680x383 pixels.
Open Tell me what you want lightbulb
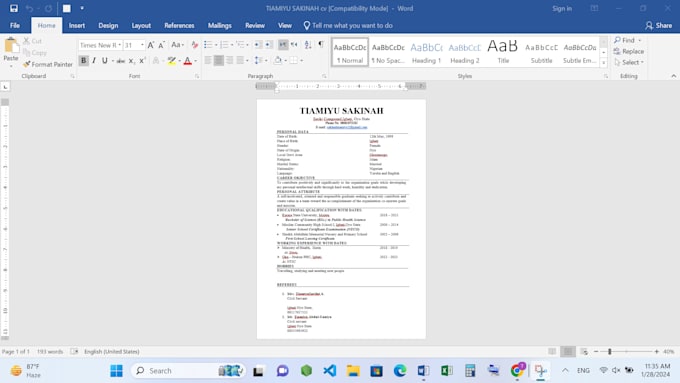tap(307, 26)
